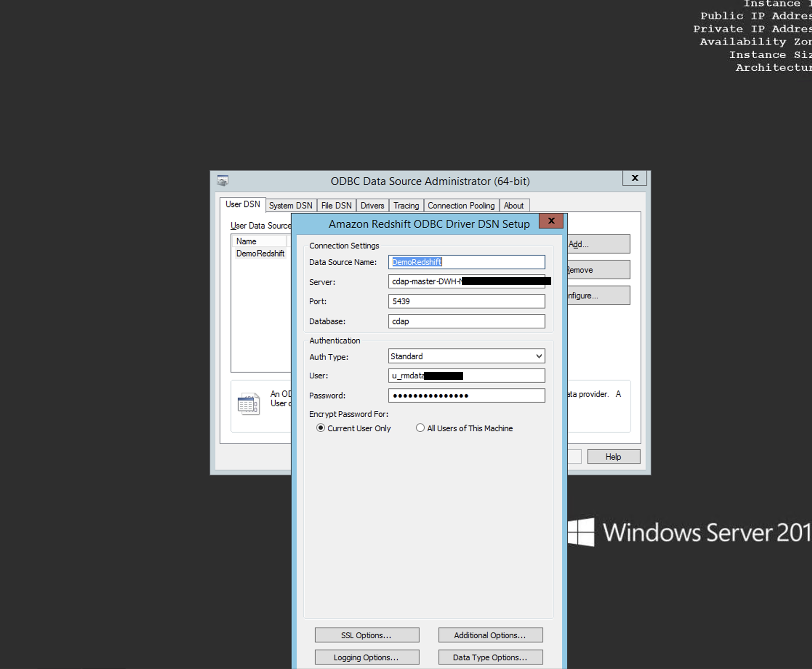
Task: Click the User input field
Action: 467,375
